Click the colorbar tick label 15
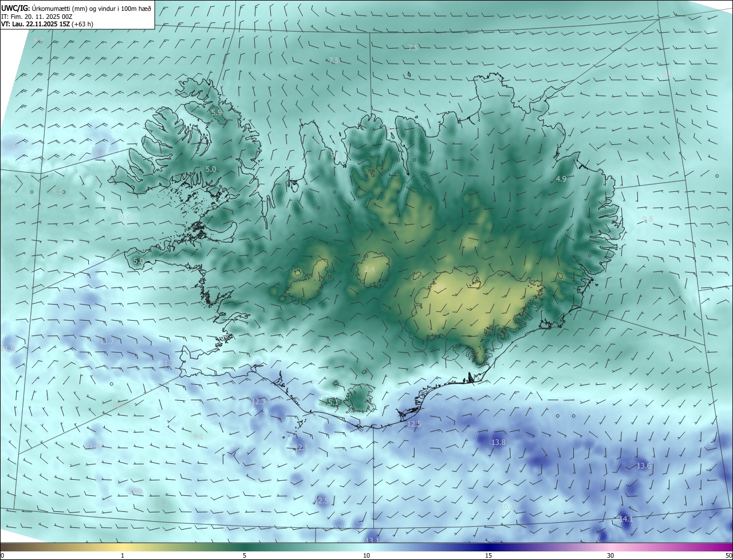The width and height of the screenshot is (733, 560). 488,555
